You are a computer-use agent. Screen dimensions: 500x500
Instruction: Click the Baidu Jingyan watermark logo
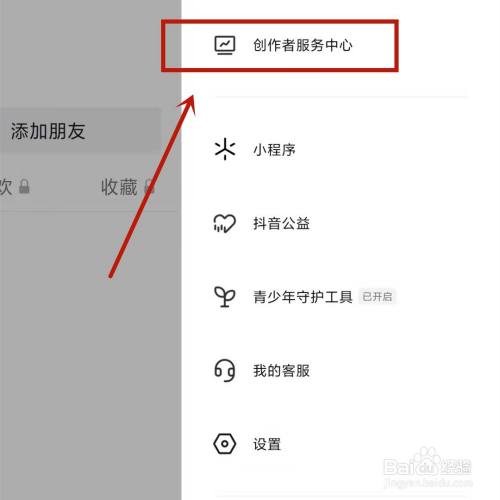428,467
